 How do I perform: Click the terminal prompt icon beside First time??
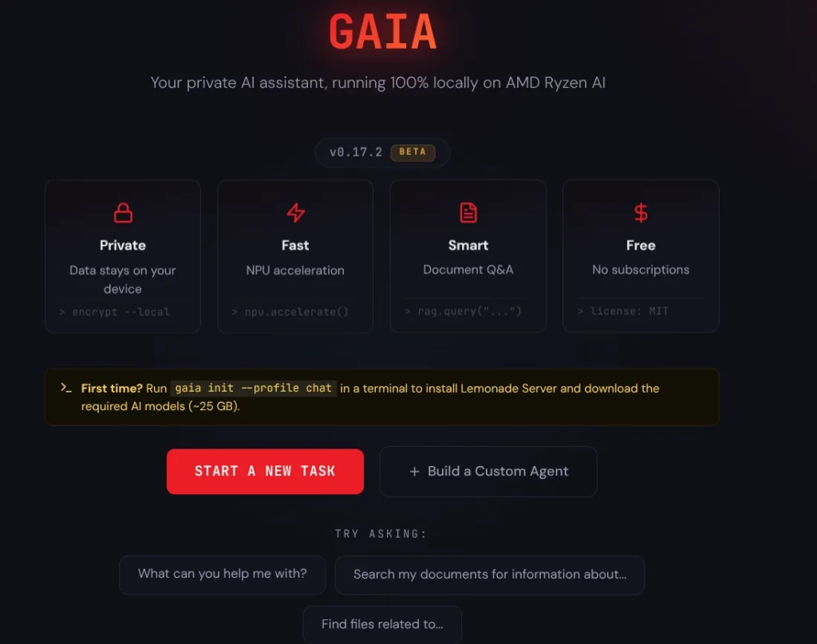[66, 388]
